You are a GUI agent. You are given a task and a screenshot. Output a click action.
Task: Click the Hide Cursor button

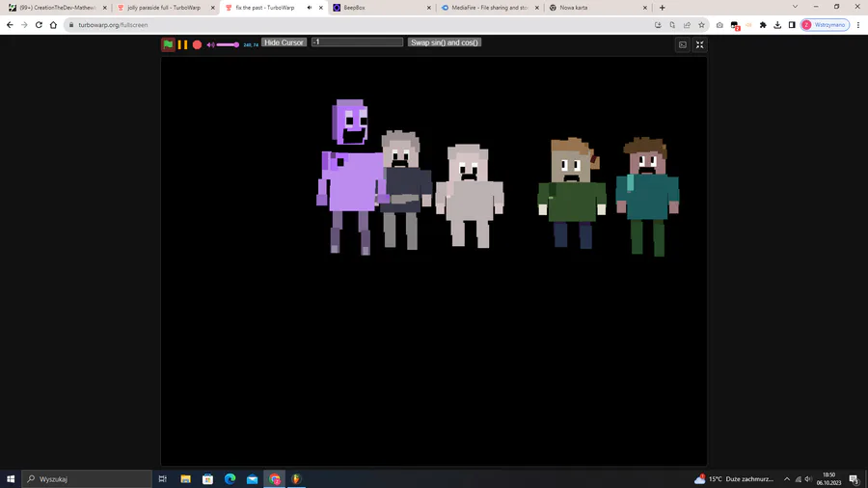tap(284, 42)
